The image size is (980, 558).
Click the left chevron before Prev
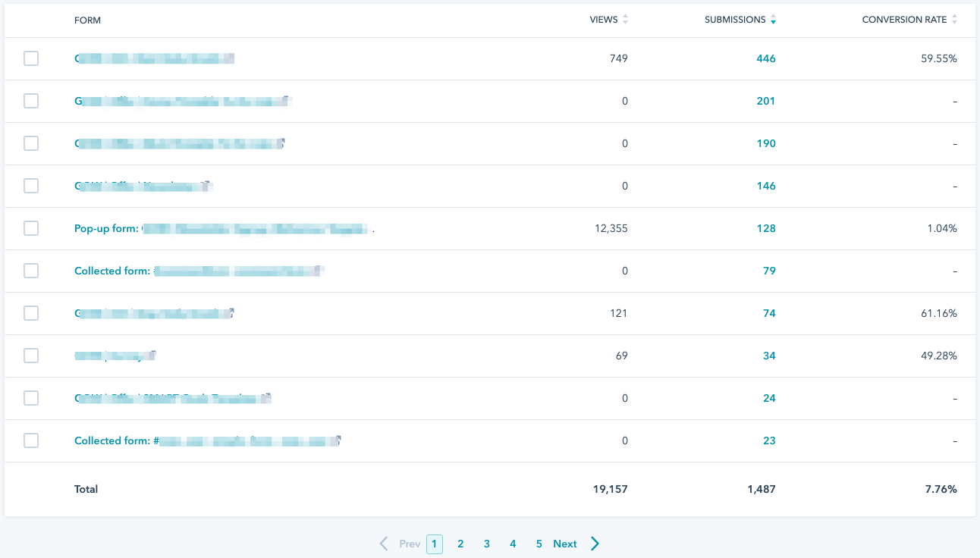click(384, 544)
